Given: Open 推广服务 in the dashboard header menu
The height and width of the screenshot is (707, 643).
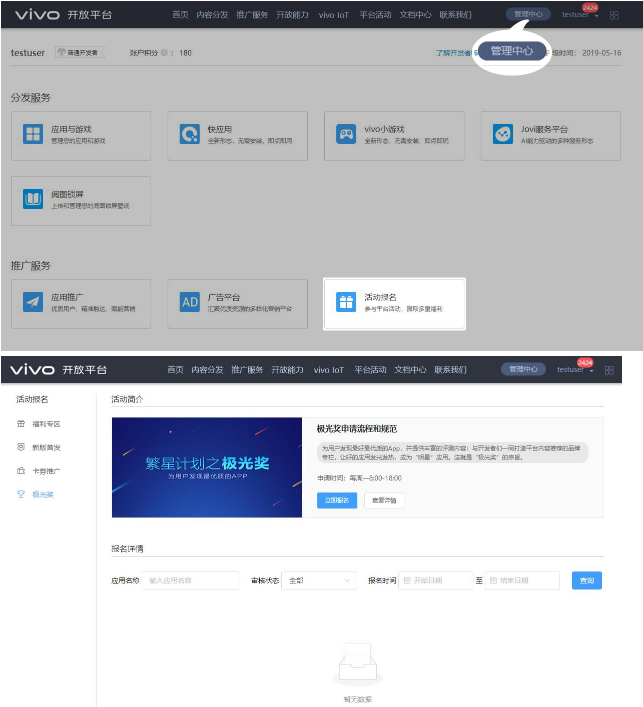Looking at the screenshot, I should click(x=252, y=15).
